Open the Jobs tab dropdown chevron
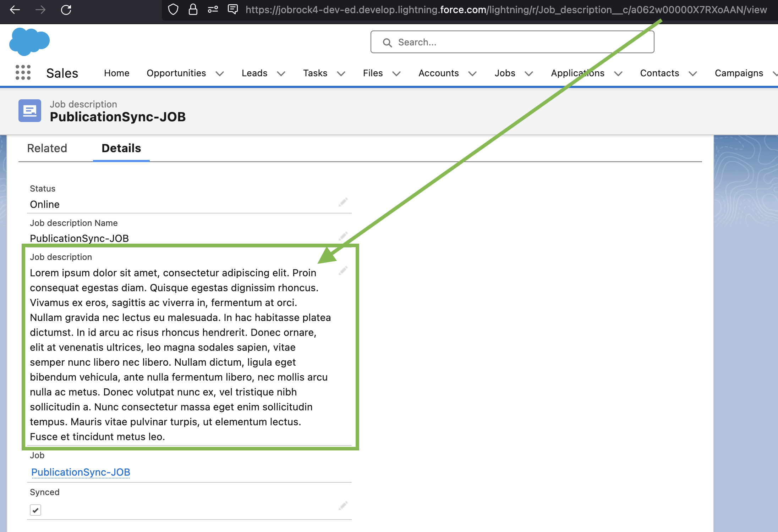 coord(529,73)
